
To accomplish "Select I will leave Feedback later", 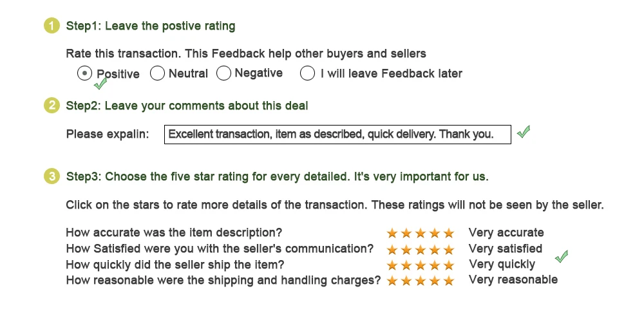I will (307, 73).
